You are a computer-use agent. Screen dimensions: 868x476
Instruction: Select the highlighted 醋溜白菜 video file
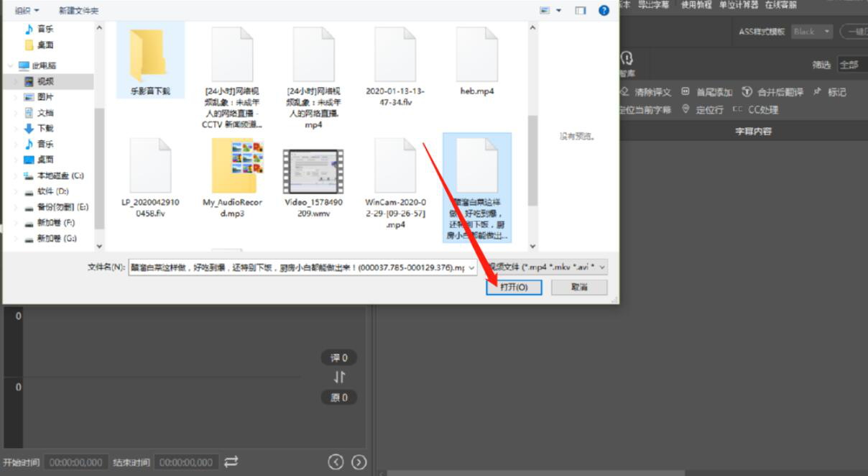[x=477, y=188]
